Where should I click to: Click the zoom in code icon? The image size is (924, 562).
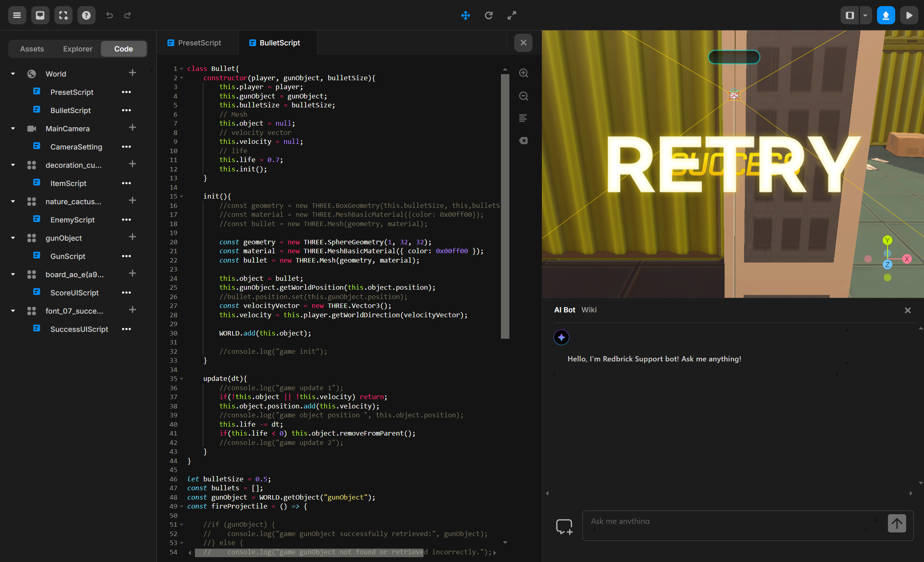click(x=523, y=73)
